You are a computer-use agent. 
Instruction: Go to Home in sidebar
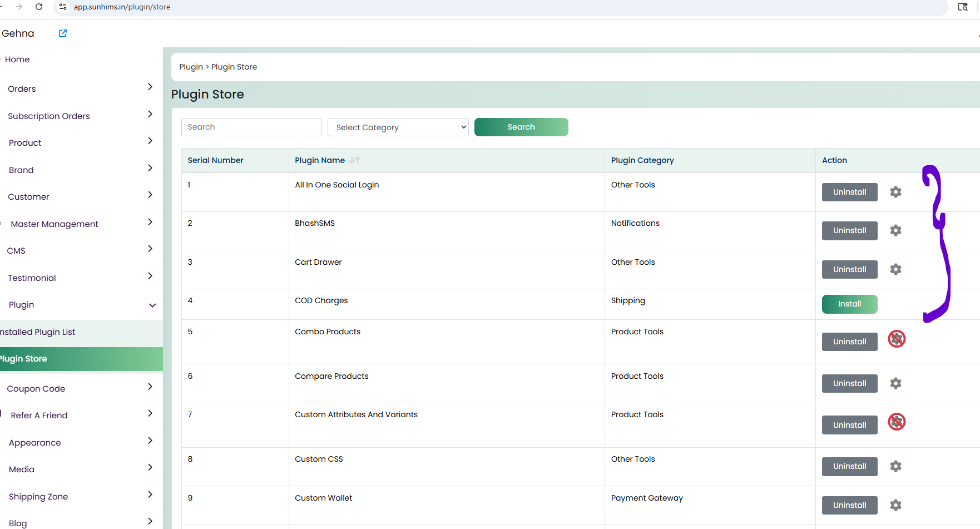tap(17, 60)
